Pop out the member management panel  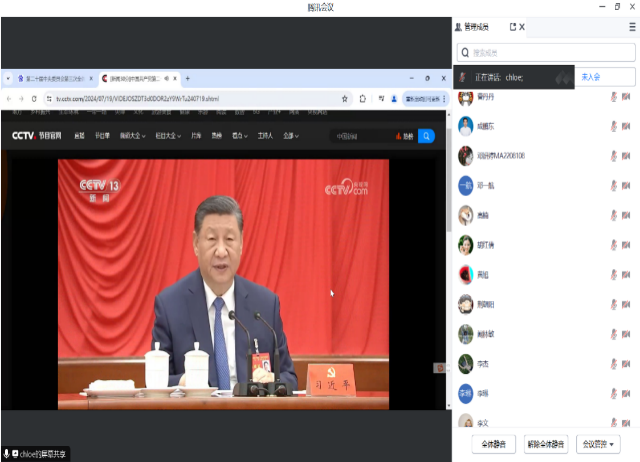pyautogui.click(x=513, y=27)
